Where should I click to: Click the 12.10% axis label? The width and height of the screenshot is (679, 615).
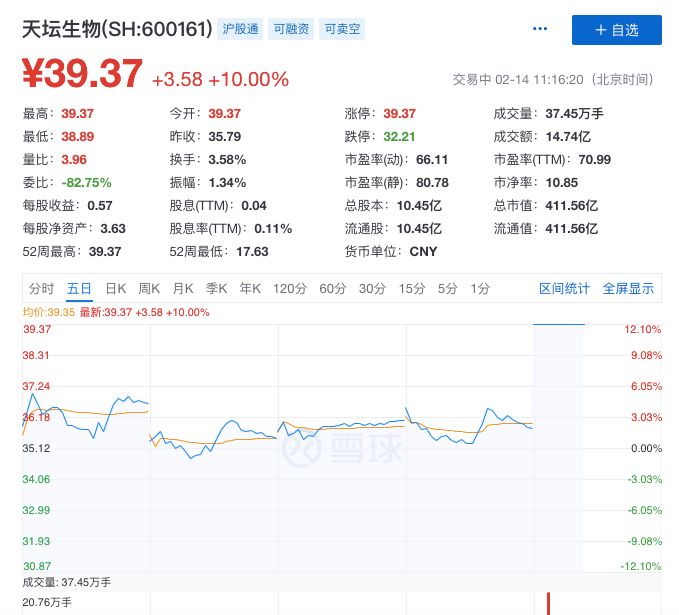pos(643,330)
